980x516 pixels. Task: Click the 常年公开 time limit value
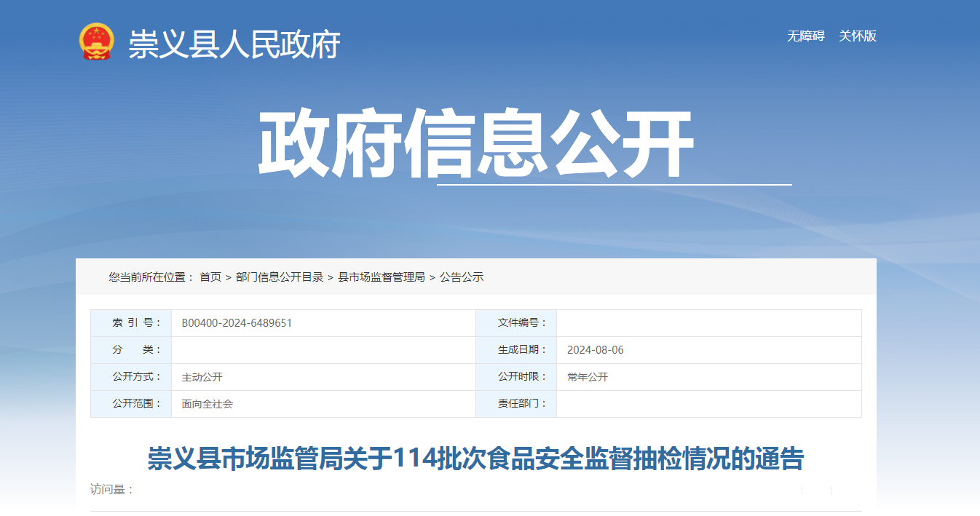point(587,377)
